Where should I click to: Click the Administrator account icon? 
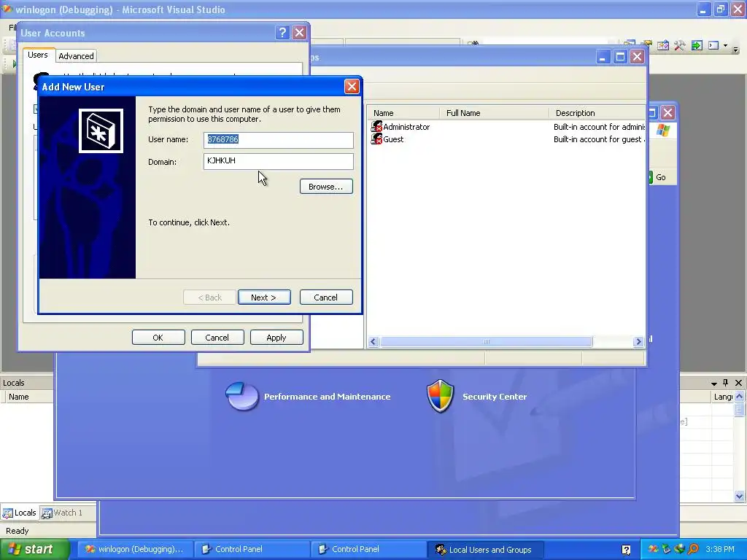tap(376, 126)
